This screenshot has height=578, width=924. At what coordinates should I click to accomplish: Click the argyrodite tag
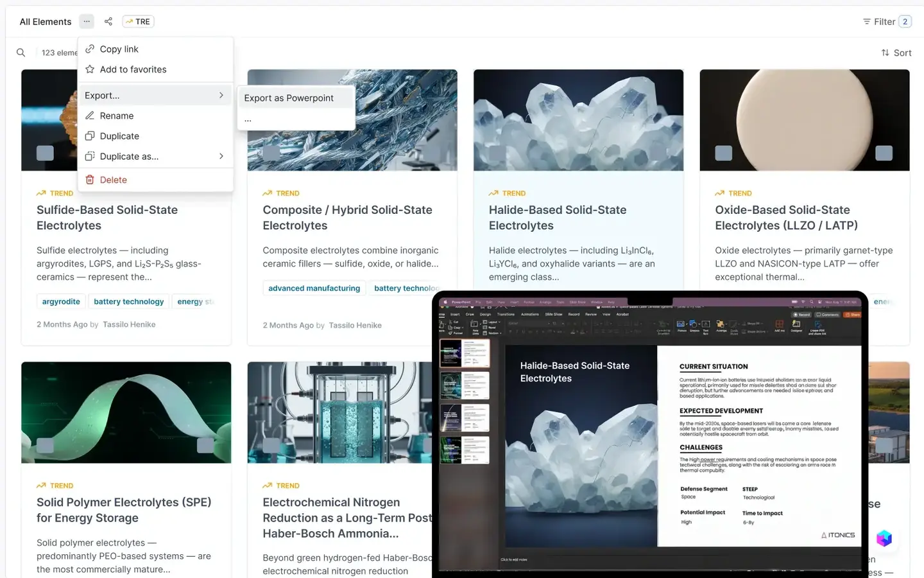[x=61, y=301]
